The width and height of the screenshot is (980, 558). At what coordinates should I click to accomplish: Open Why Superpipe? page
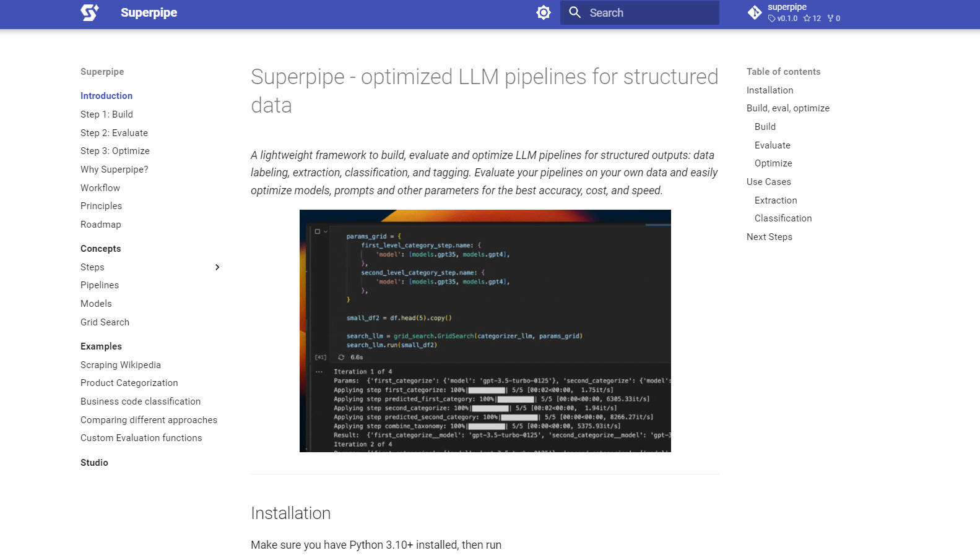(114, 170)
